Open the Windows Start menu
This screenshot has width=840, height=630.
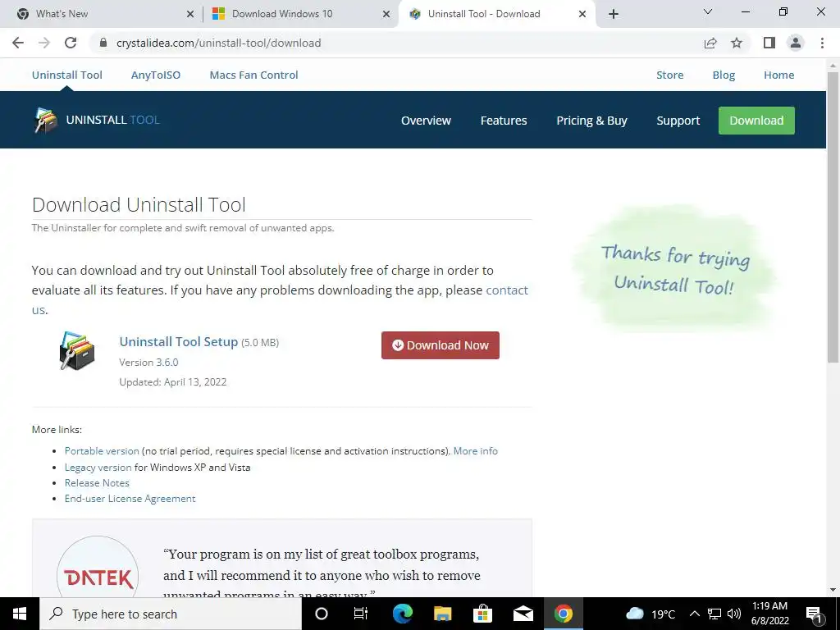pos(20,614)
